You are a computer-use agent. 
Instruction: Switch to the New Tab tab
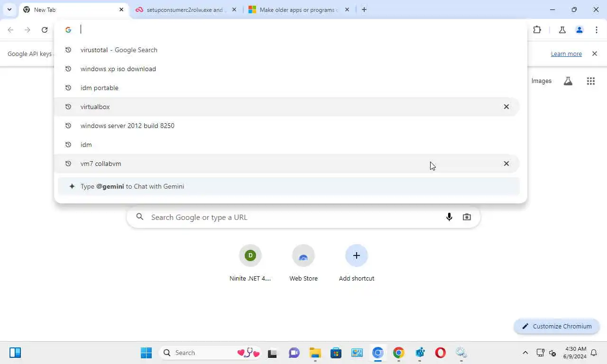(x=74, y=9)
